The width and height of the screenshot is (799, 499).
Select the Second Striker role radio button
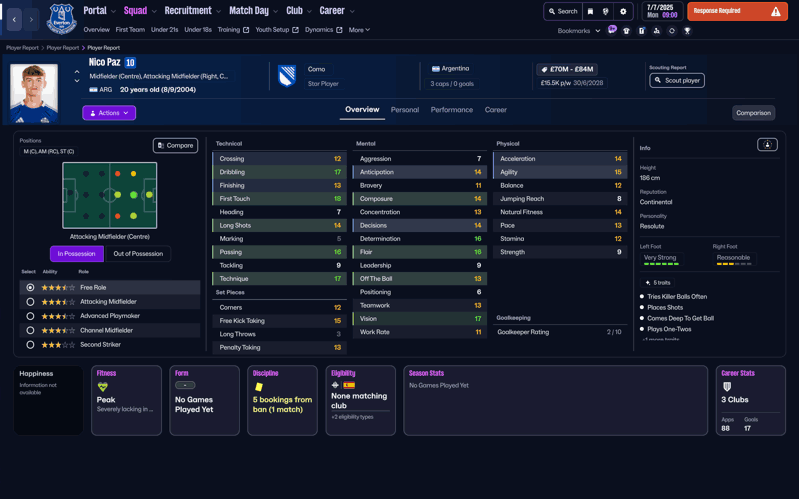(30, 345)
